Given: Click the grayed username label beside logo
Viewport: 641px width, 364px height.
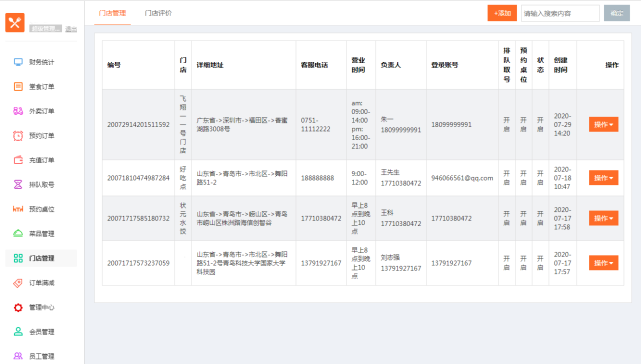Looking at the screenshot, I should click(46, 28).
